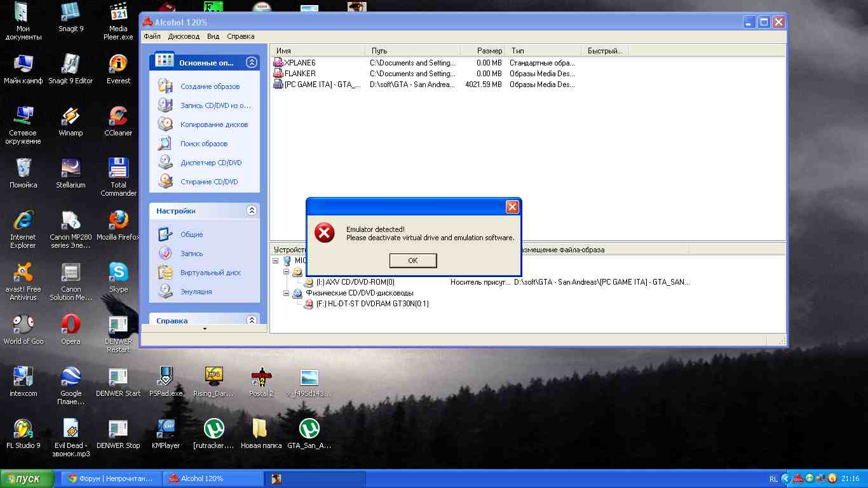
Task: Open the Internet Explorer desktop icon
Action: pos(23,230)
